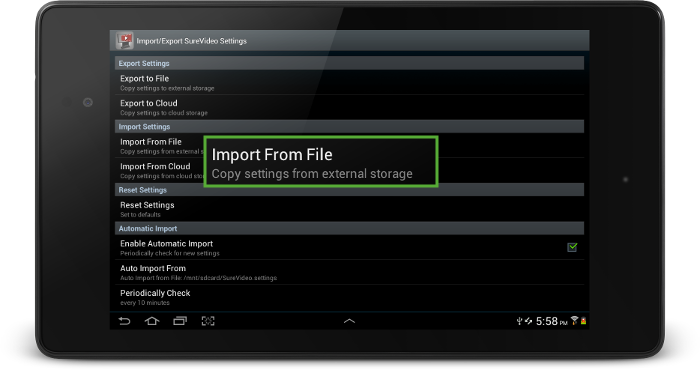Tap the Automatic Import section header
The width and height of the screenshot is (700, 370).
(x=349, y=229)
